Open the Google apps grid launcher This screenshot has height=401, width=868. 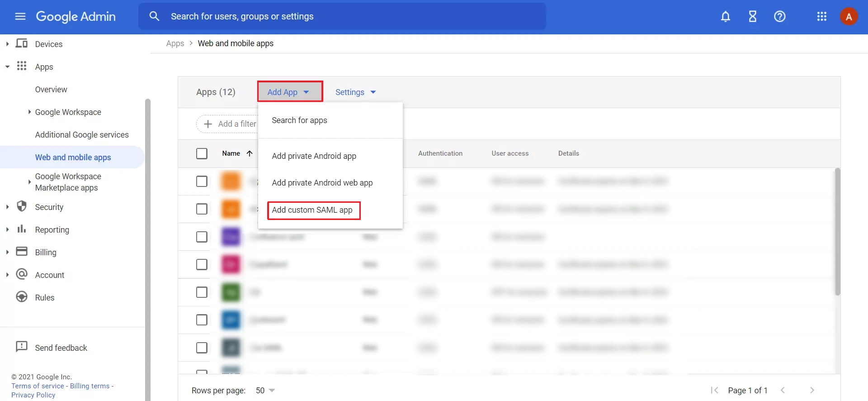point(822,17)
